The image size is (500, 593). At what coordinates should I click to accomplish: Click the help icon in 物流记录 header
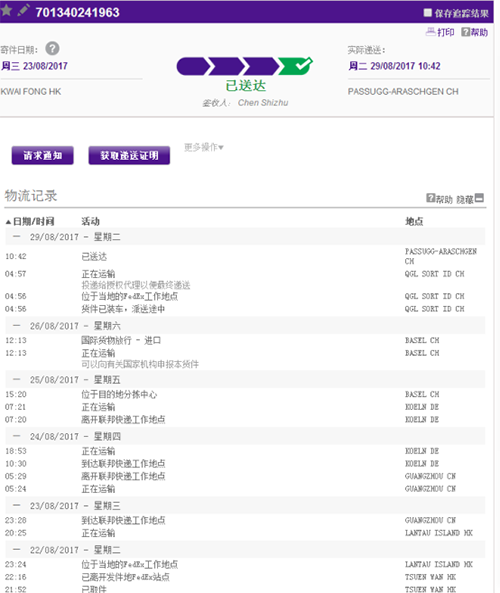(430, 198)
